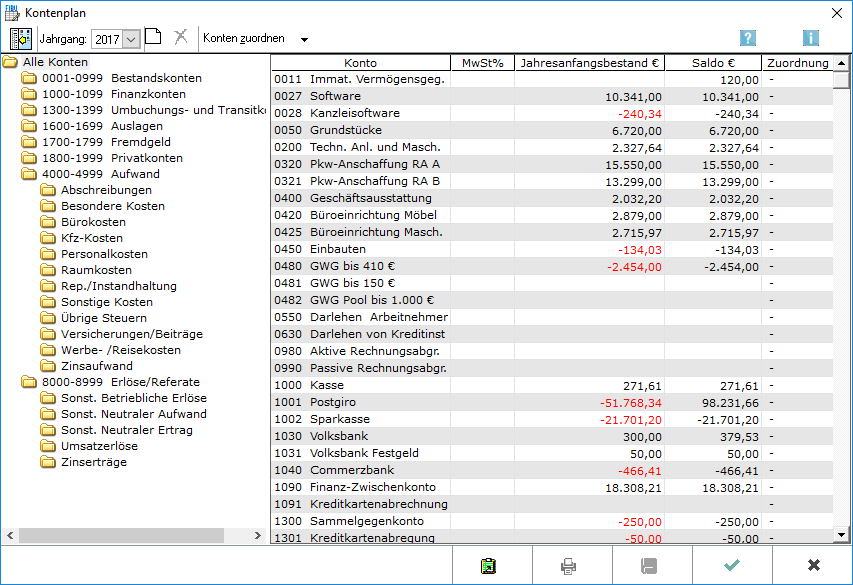
Task: Select account row 0050 Grundstücke
Action: 552,130
